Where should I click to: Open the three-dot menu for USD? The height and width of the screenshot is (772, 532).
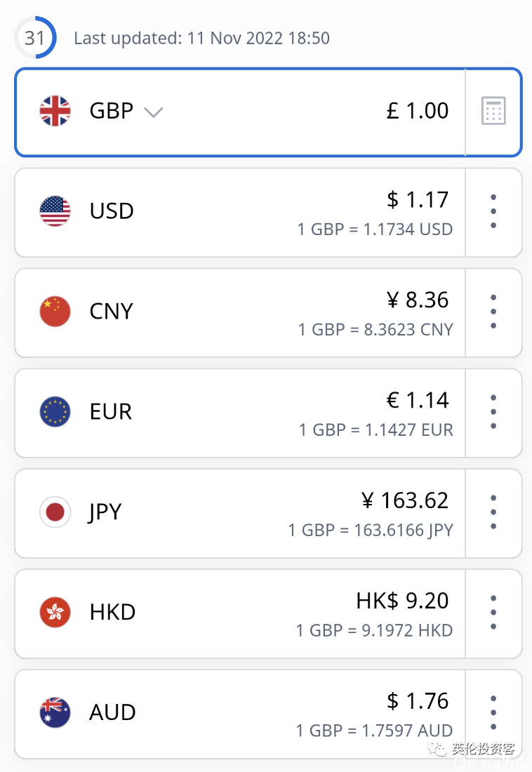click(493, 211)
